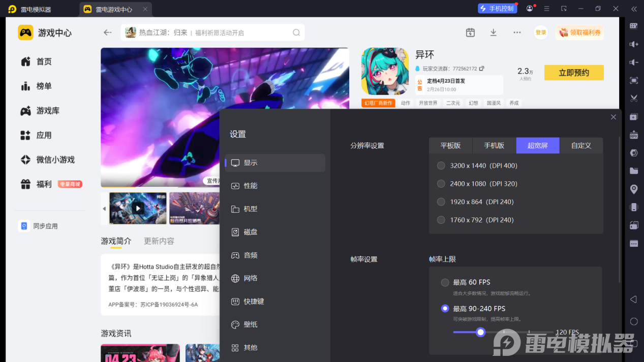The width and height of the screenshot is (644, 362).
Task: Open the shared folder icon on emulator toolbar
Action: [x=633, y=171]
